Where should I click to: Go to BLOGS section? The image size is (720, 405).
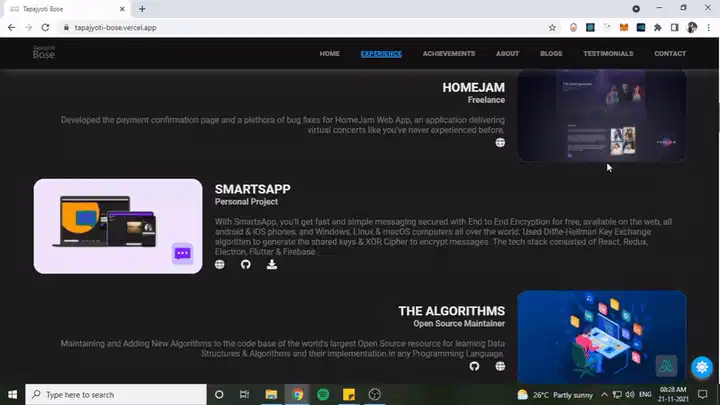click(x=551, y=54)
